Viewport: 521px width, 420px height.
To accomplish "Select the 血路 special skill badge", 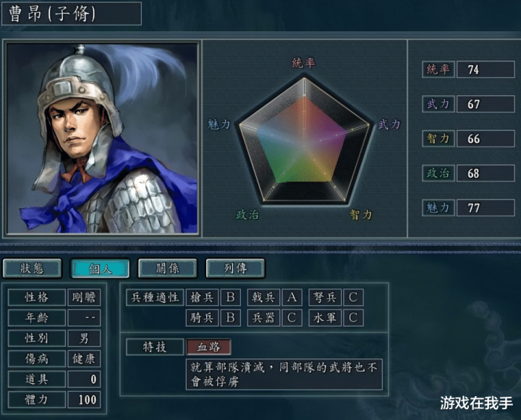I will click(x=208, y=347).
